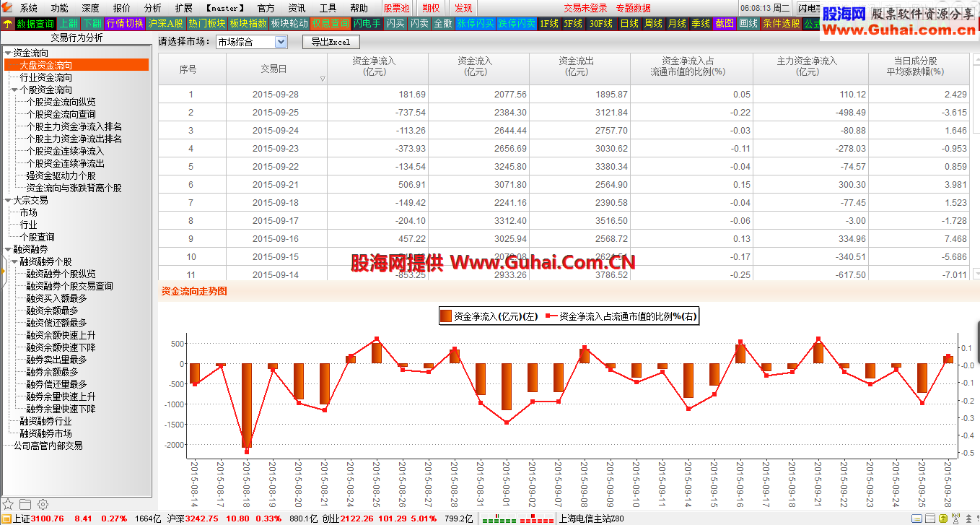Click the small icon left of 上证 index
This screenshot has width=980, height=525.
coord(6,518)
